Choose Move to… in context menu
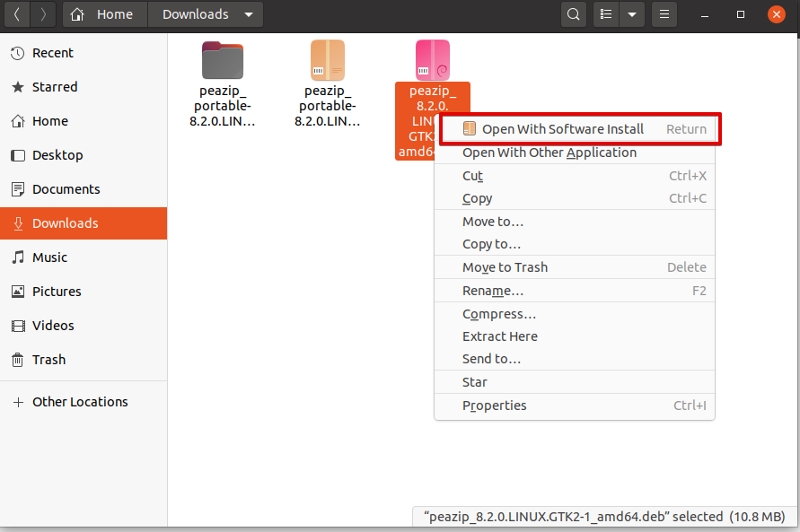800x532 pixels. [575, 222]
